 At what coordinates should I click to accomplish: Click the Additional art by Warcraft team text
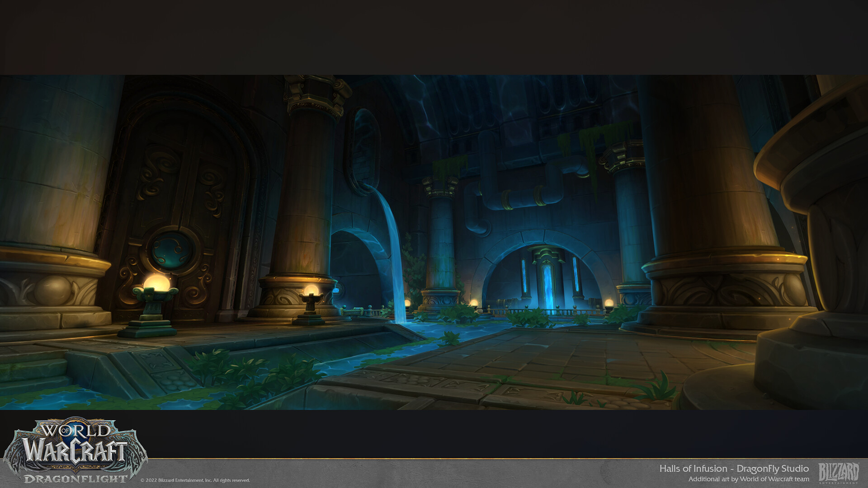click(749, 479)
